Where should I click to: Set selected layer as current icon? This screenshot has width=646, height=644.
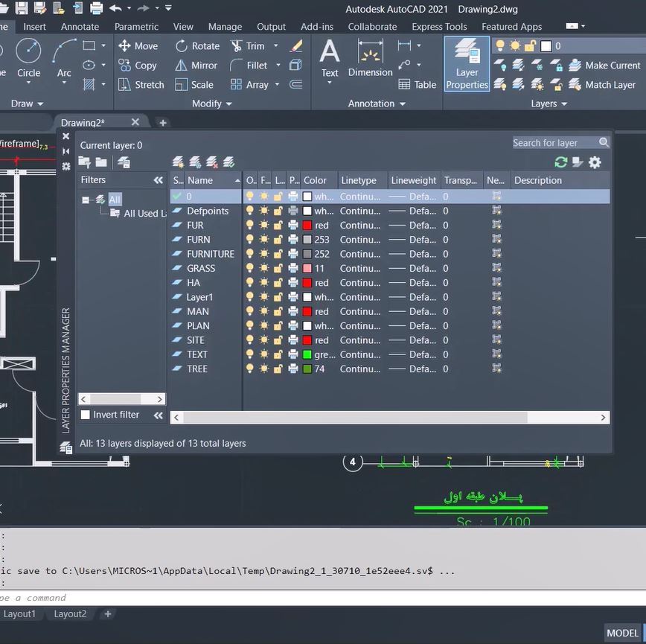(228, 162)
